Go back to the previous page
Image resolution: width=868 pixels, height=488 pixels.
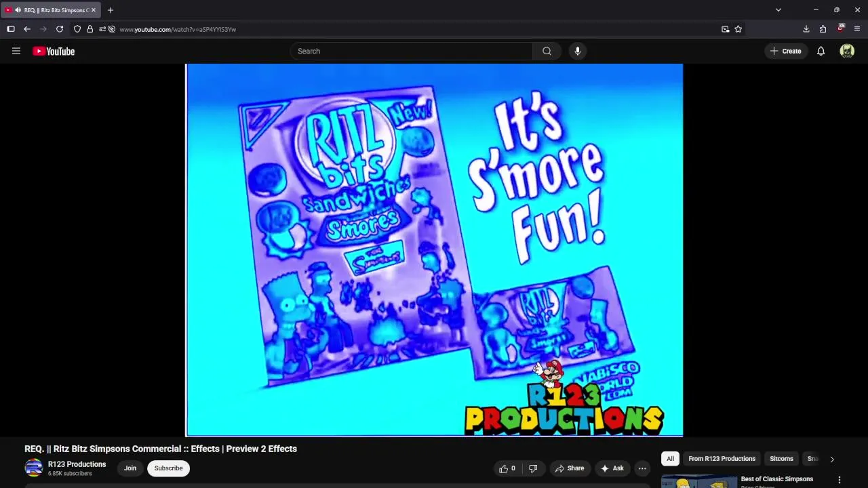27,29
